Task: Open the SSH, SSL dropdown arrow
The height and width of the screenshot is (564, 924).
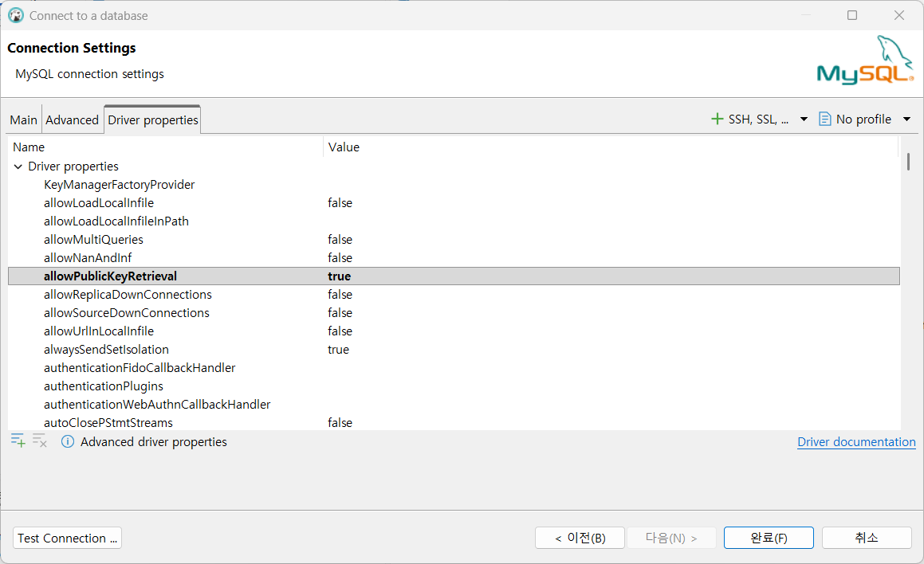Action: point(804,119)
